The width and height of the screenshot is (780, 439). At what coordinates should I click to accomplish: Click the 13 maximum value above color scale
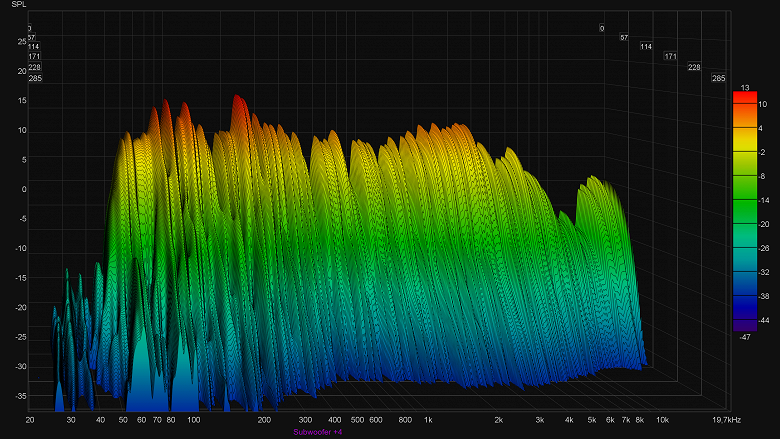pyautogui.click(x=745, y=88)
